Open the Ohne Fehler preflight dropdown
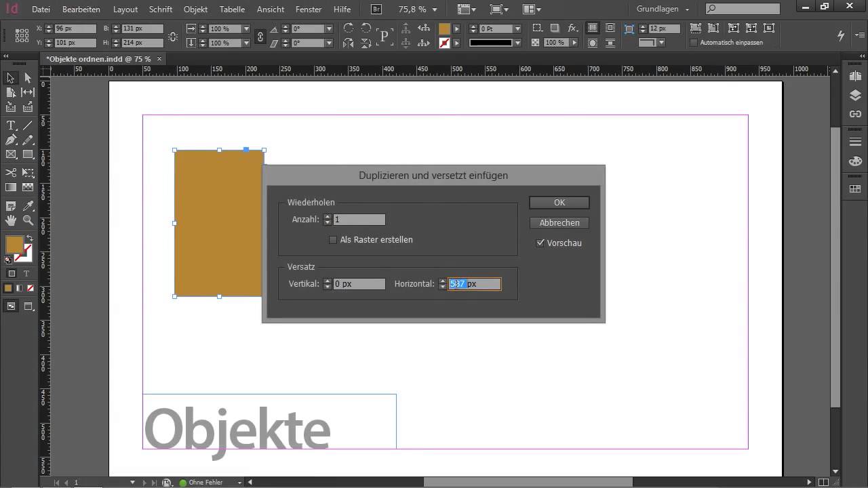868x488 pixels. [239, 483]
